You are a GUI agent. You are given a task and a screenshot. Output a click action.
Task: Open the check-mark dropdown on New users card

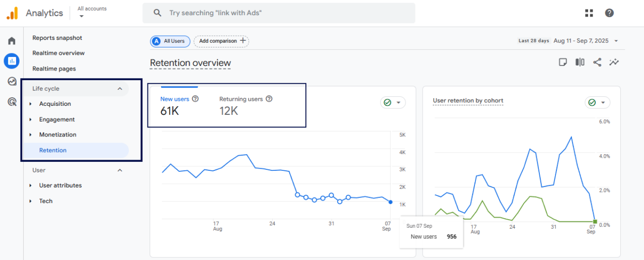(393, 102)
